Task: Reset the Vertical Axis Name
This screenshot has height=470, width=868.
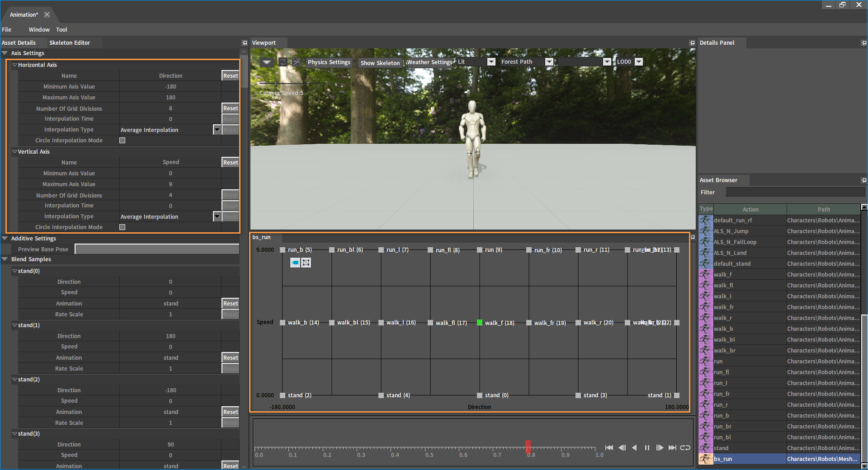Action: (x=231, y=162)
